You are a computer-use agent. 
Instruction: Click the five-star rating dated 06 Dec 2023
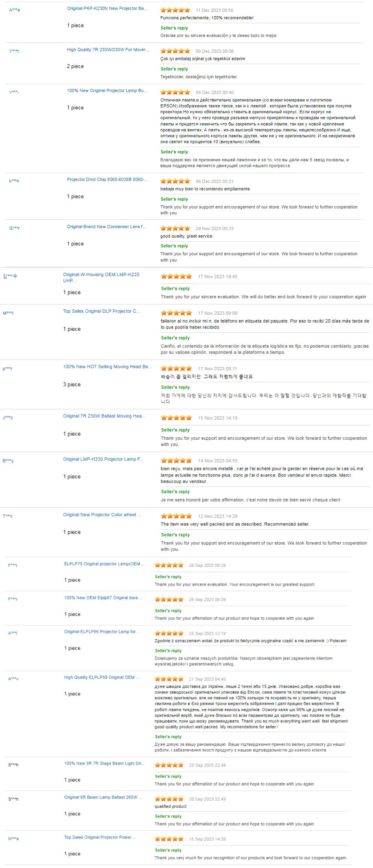[x=175, y=181]
